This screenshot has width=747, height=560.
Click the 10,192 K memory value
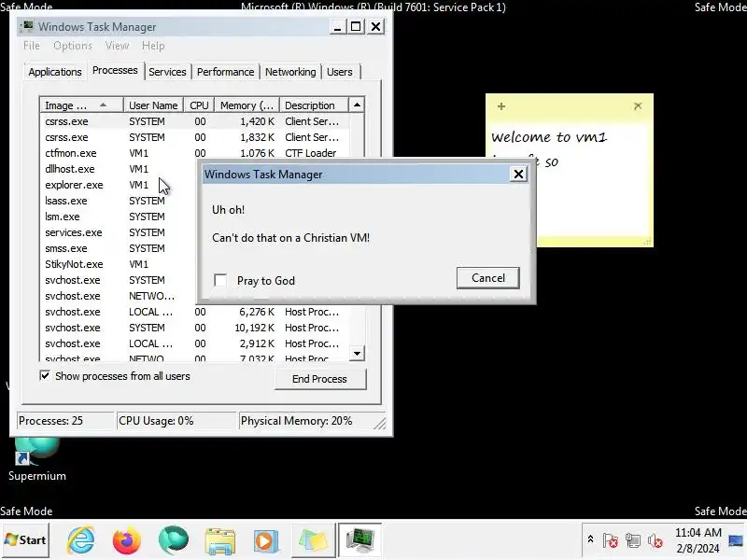pos(254,328)
